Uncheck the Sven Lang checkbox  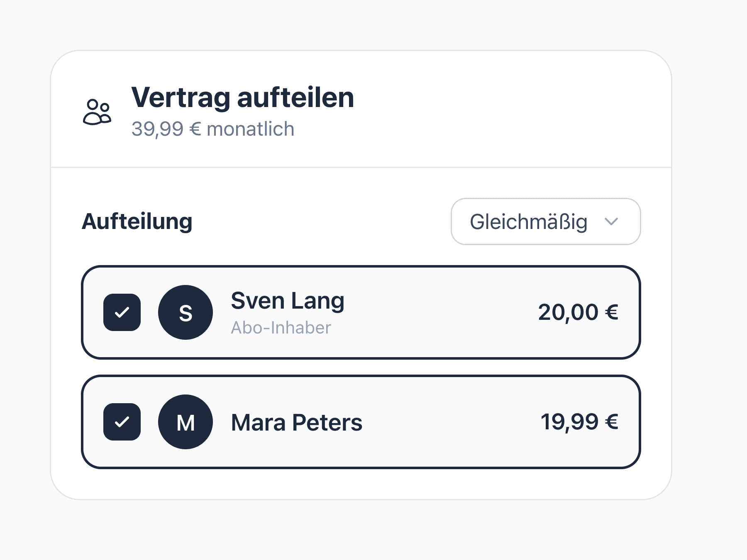[122, 312]
